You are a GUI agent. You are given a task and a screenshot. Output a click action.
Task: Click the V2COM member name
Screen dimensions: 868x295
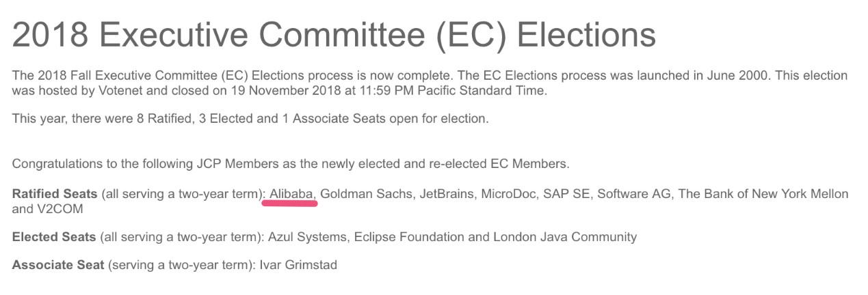coord(60,209)
